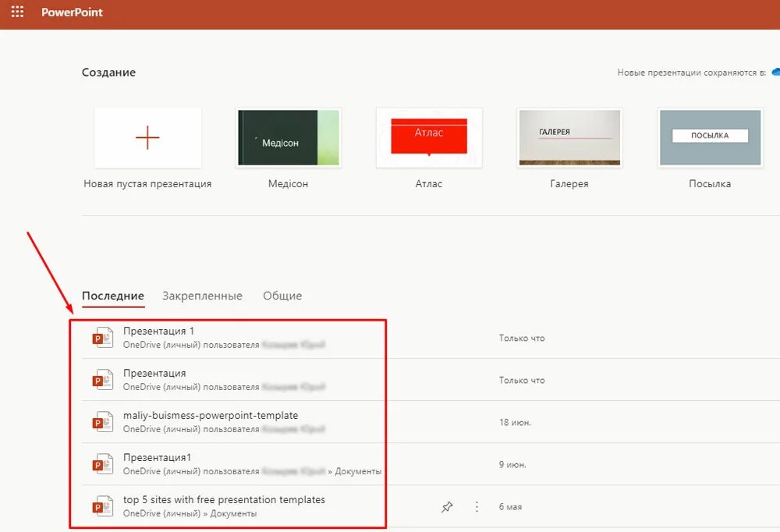The image size is (780, 532).
Task: Click the Новая пустая презентация label
Action: pyautogui.click(x=147, y=183)
